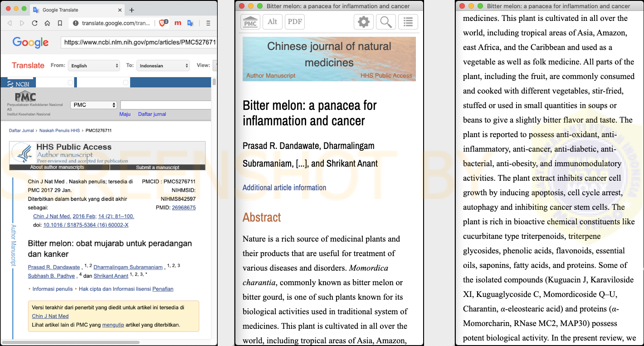Open the From language dropdown
The height and width of the screenshot is (346, 644).
click(94, 65)
